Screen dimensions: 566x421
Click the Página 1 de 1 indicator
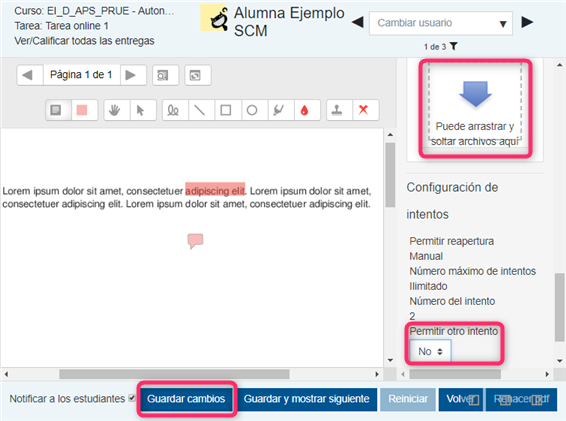[81, 75]
